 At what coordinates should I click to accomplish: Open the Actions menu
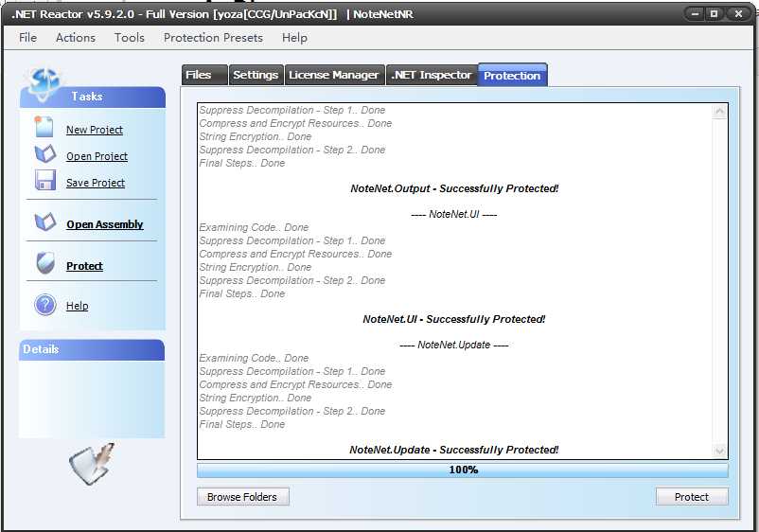(76, 38)
